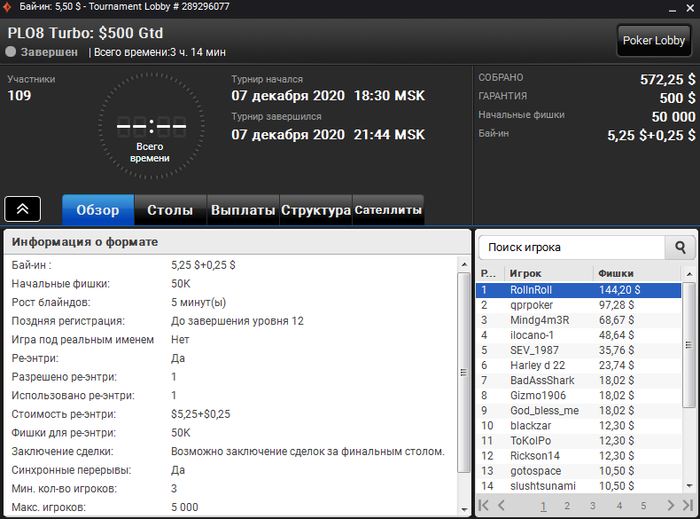Go to first page of player list
Screen dimensions: 700x519
click(x=483, y=505)
